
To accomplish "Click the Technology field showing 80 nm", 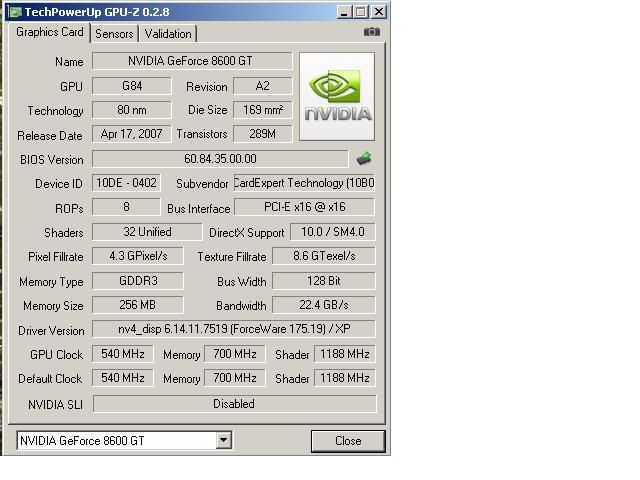I will click(132, 110).
